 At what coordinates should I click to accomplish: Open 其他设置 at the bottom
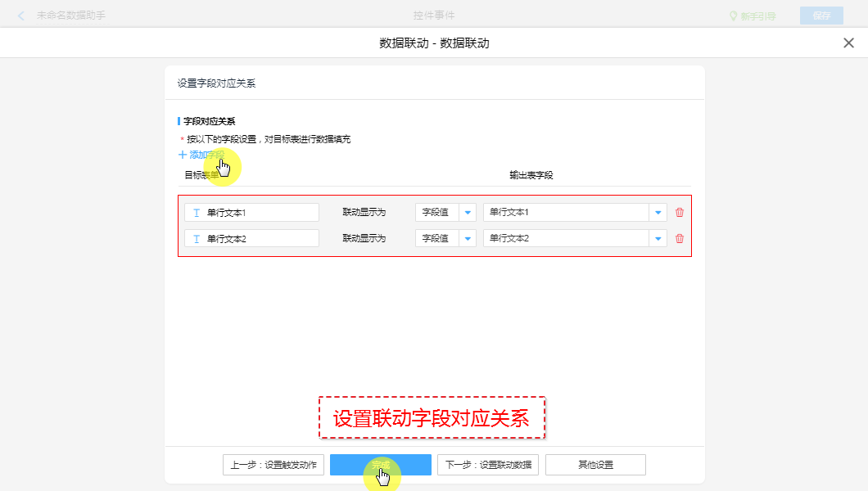595,465
